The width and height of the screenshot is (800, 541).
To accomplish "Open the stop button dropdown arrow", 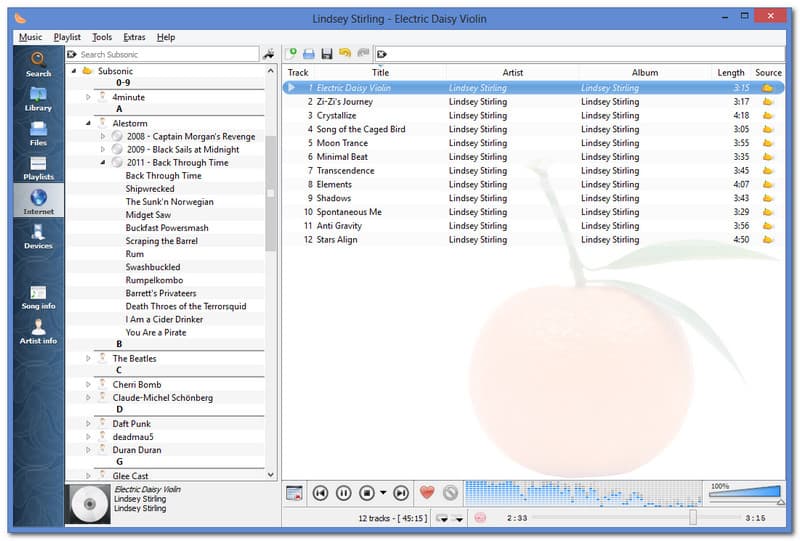I will click(383, 493).
